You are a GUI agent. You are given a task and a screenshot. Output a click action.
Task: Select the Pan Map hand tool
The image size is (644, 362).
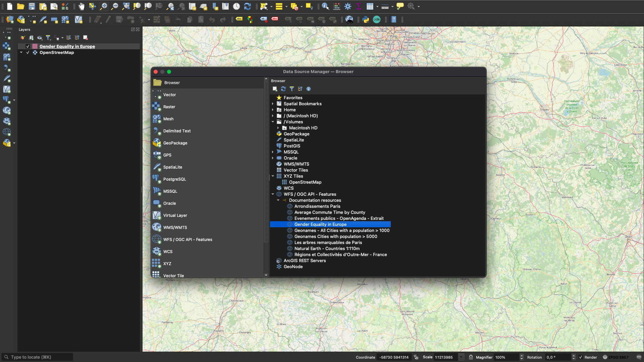82,6
